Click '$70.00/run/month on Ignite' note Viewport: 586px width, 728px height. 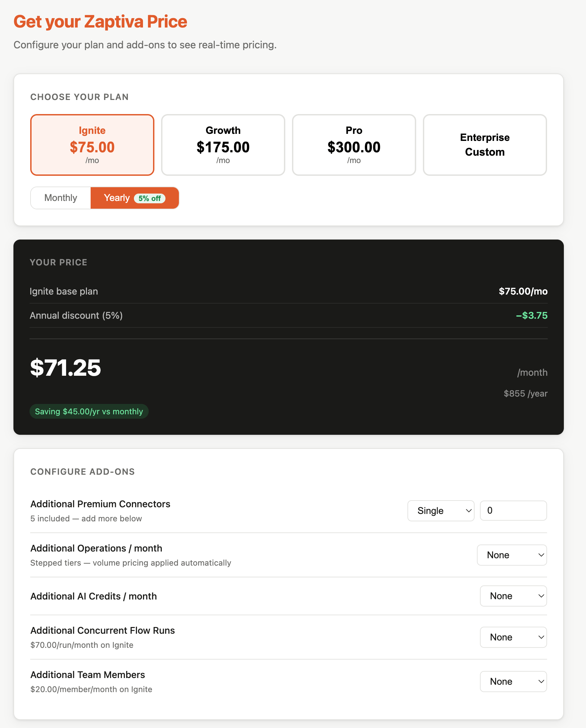pyautogui.click(x=82, y=645)
